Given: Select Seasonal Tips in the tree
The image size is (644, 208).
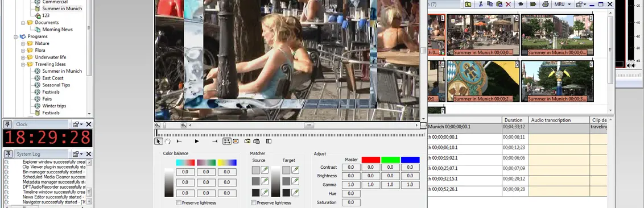Looking at the screenshot, I should pyautogui.click(x=56, y=85).
